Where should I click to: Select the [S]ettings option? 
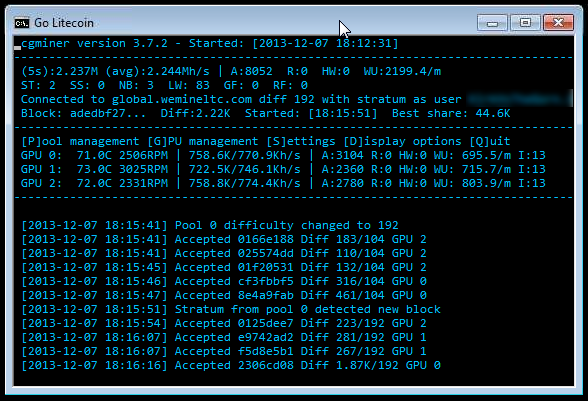[x=301, y=141]
